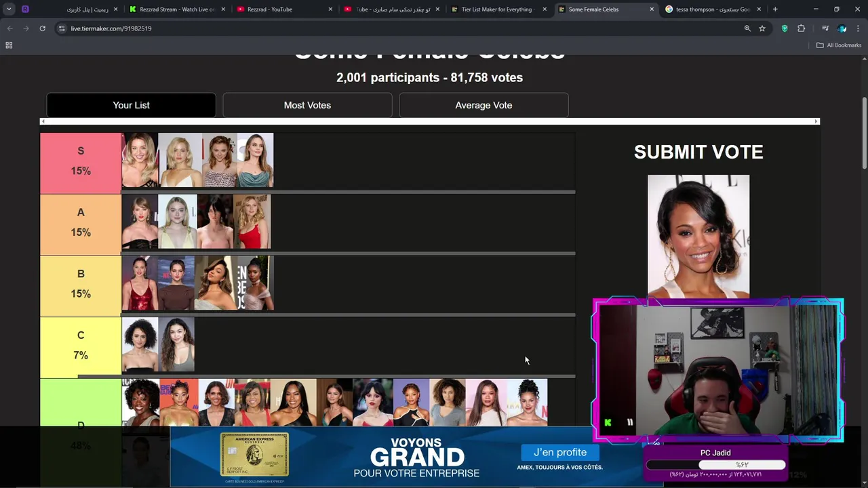Open the Chrome three-dot menu
Screen dimensions: 868x488
tap(859, 28)
